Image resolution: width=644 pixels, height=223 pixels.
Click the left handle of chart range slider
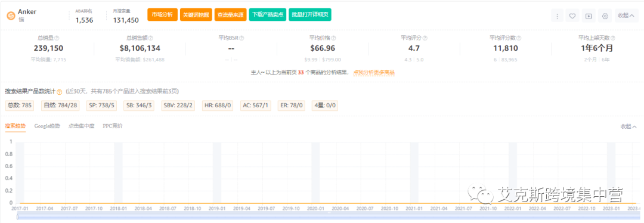(18, 216)
